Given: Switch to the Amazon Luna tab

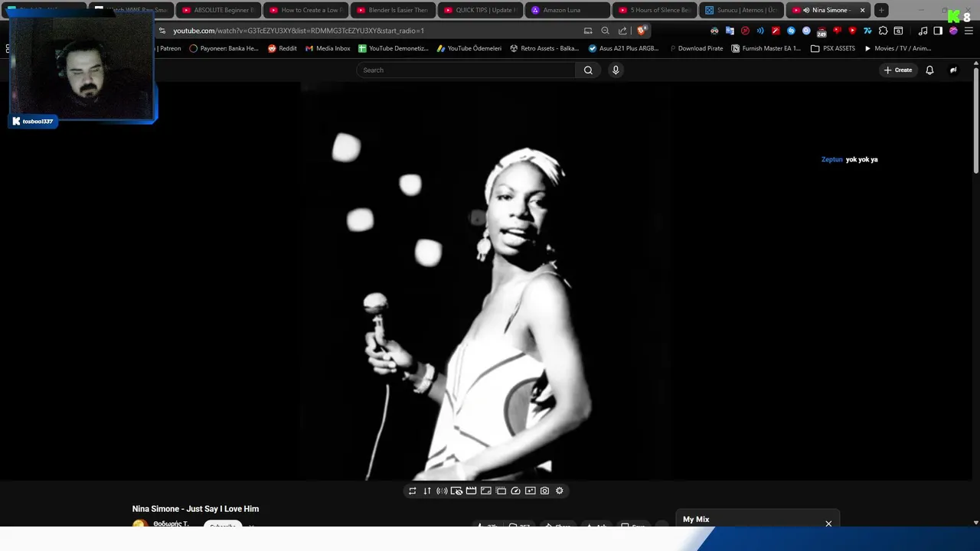Looking at the screenshot, I should [x=567, y=10].
